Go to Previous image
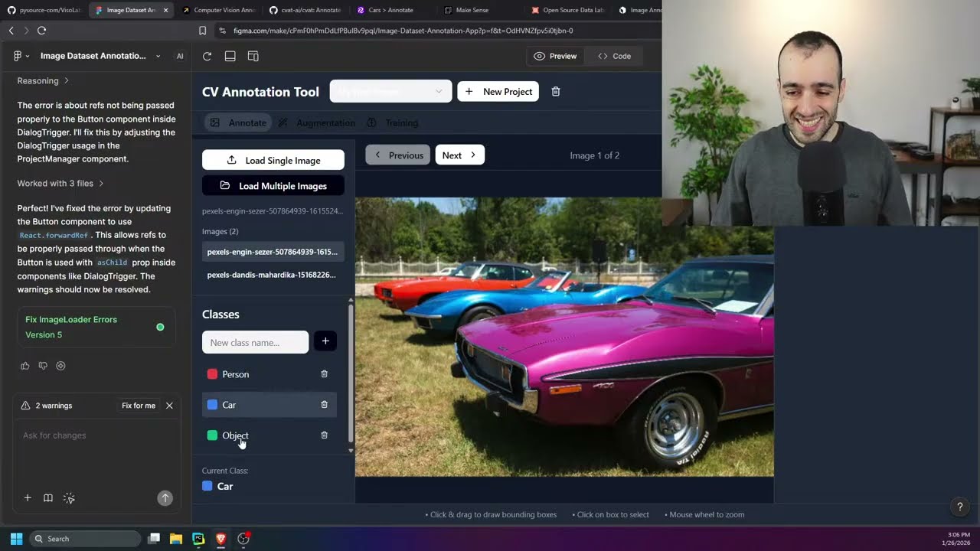Viewport: 980px width, 551px height. (398, 155)
